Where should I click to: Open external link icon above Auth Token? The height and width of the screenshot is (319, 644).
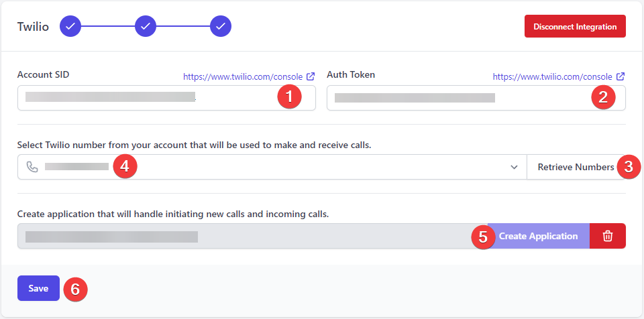point(621,76)
